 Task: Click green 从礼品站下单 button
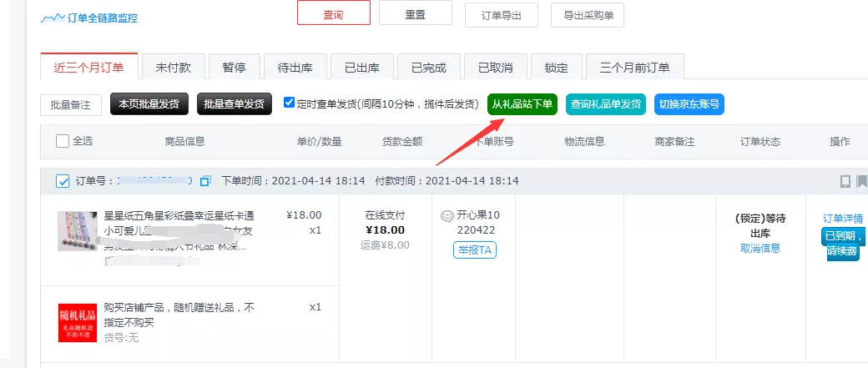(x=522, y=104)
